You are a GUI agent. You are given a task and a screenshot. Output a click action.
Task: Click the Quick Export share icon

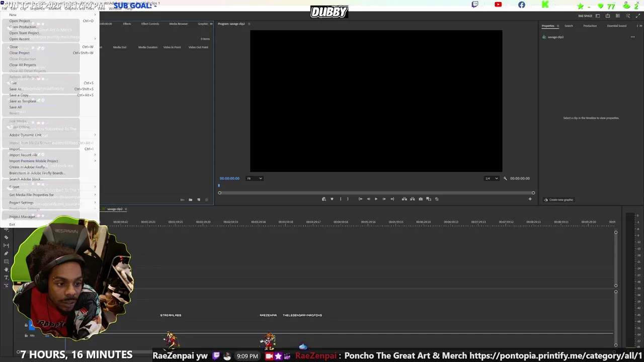pyautogui.click(x=608, y=16)
